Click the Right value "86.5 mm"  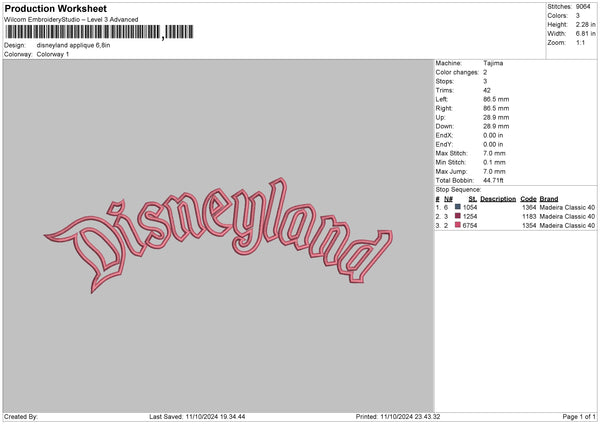coord(496,108)
